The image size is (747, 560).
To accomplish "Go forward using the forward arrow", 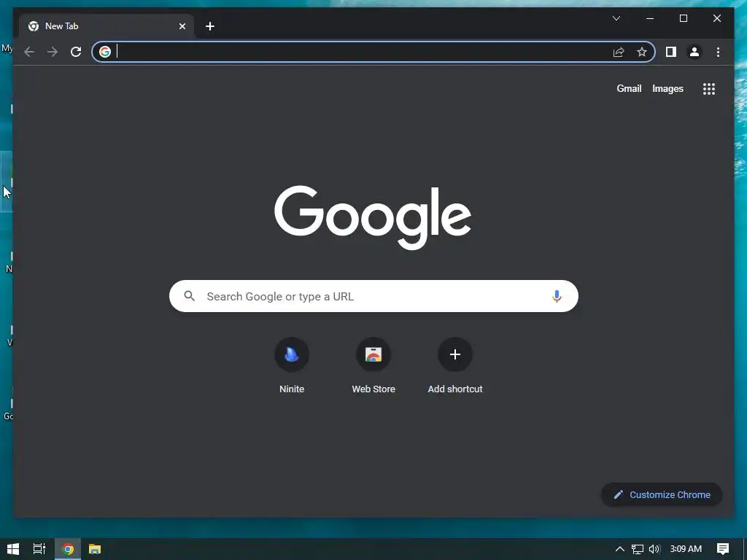I will [53, 52].
